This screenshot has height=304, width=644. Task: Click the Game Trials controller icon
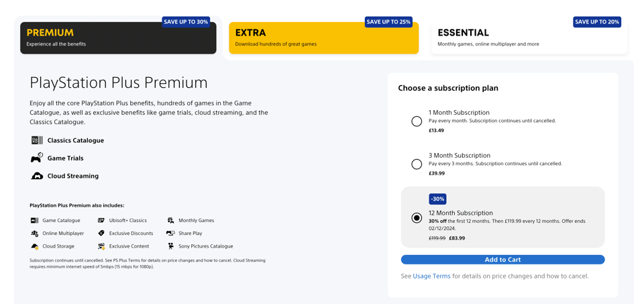click(37, 158)
